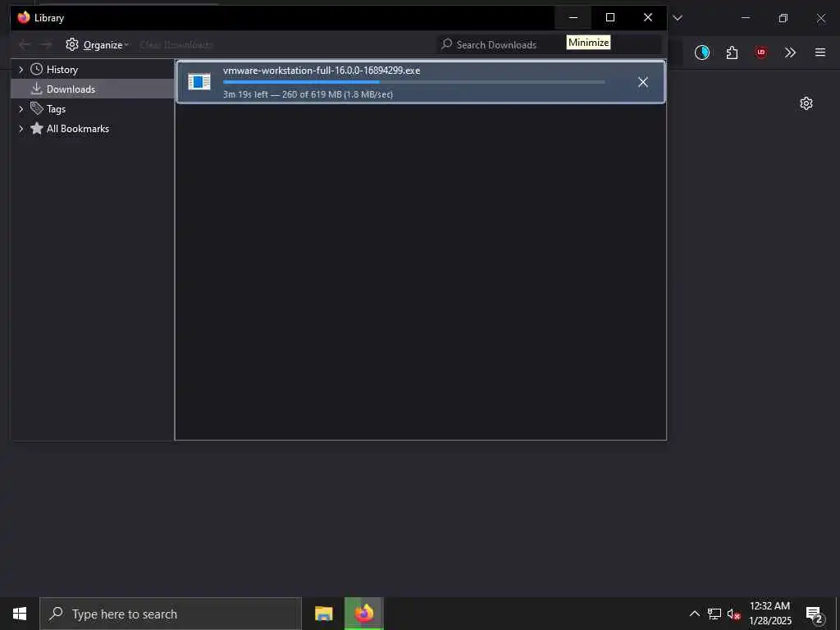This screenshot has width=840, height=630.
Task: Open File Explorer from the taskbar
Action: coord(323,614)
